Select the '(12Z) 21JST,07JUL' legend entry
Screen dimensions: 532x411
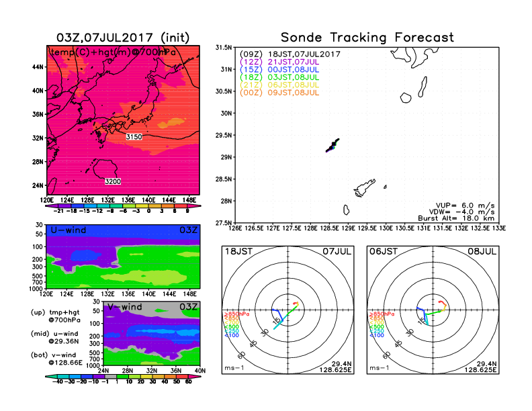pos(279,62)
